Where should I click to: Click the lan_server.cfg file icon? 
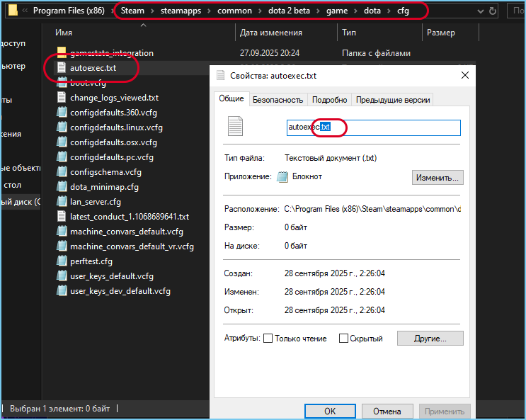tap(62, 201)
